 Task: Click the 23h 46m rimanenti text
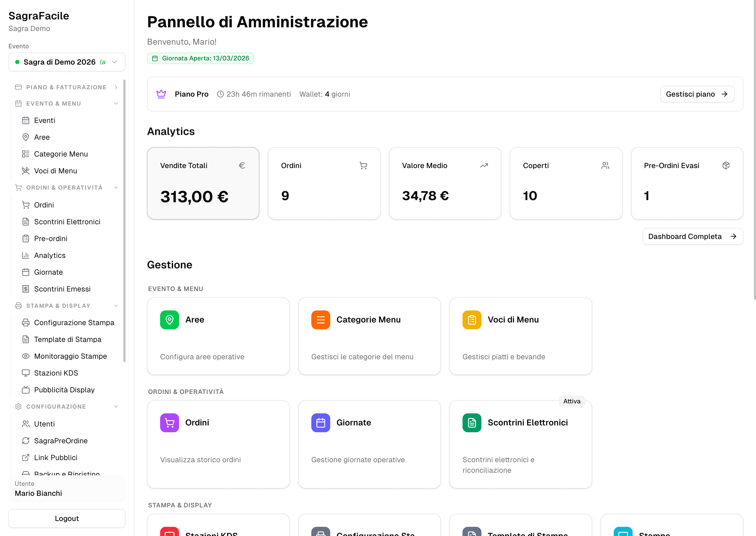tap(259, 94)
